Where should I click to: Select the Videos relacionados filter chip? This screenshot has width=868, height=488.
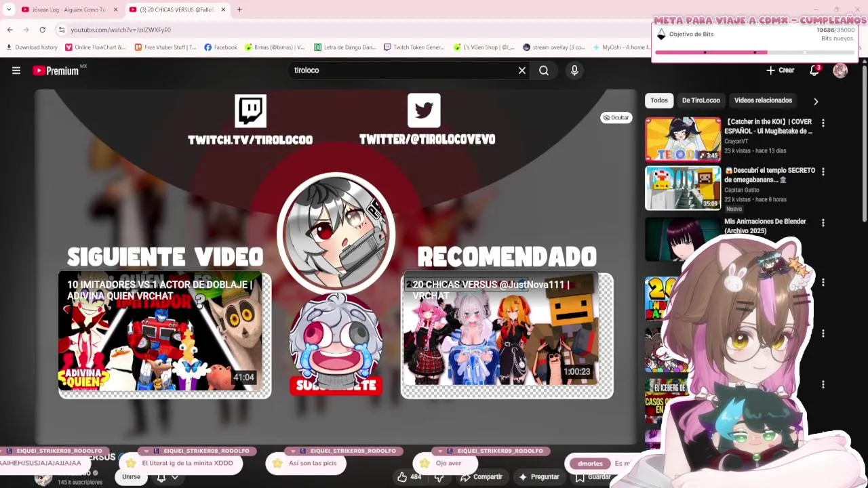763,100
